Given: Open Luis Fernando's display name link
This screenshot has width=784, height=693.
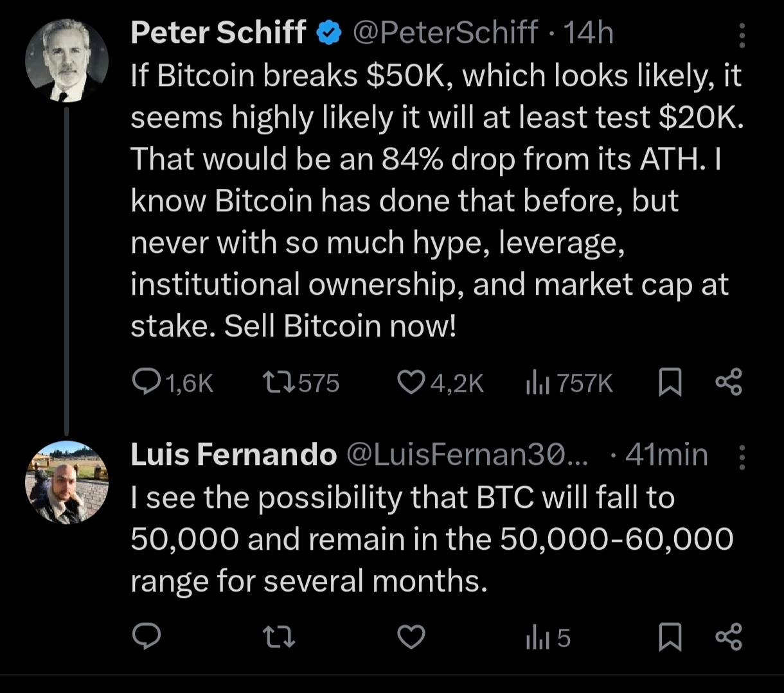Looking at the screenshot, I should click(233, 455).
